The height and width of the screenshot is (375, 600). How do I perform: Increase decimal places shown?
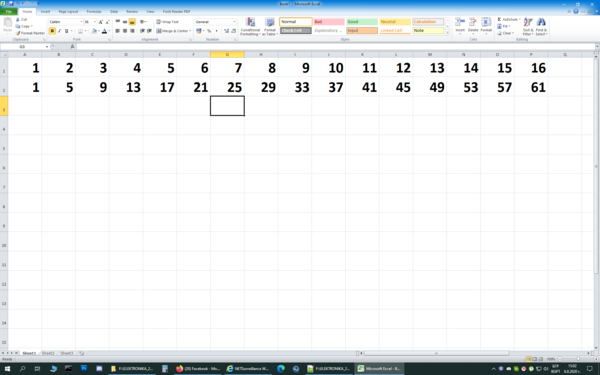[x=227, y=31]
